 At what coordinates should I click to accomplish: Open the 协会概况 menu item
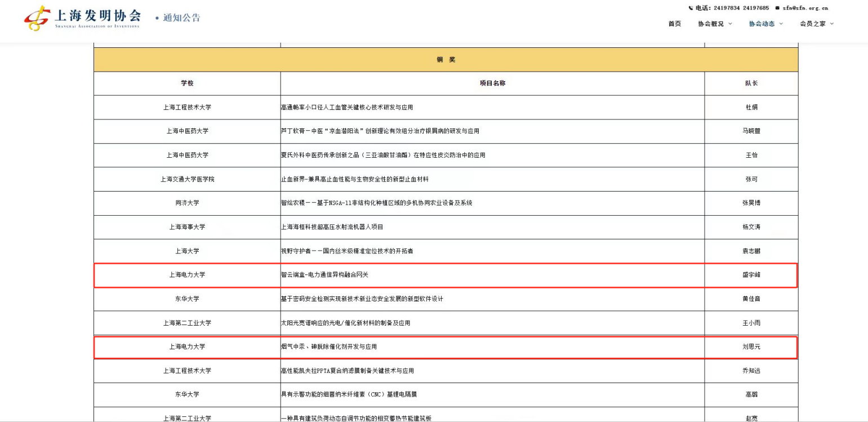tap(711, 24)
